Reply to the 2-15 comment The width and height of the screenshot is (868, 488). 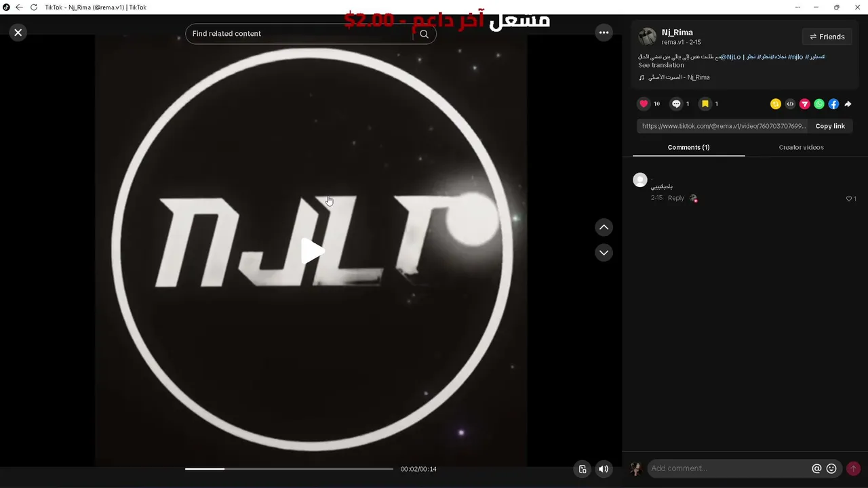click(676, 198)
